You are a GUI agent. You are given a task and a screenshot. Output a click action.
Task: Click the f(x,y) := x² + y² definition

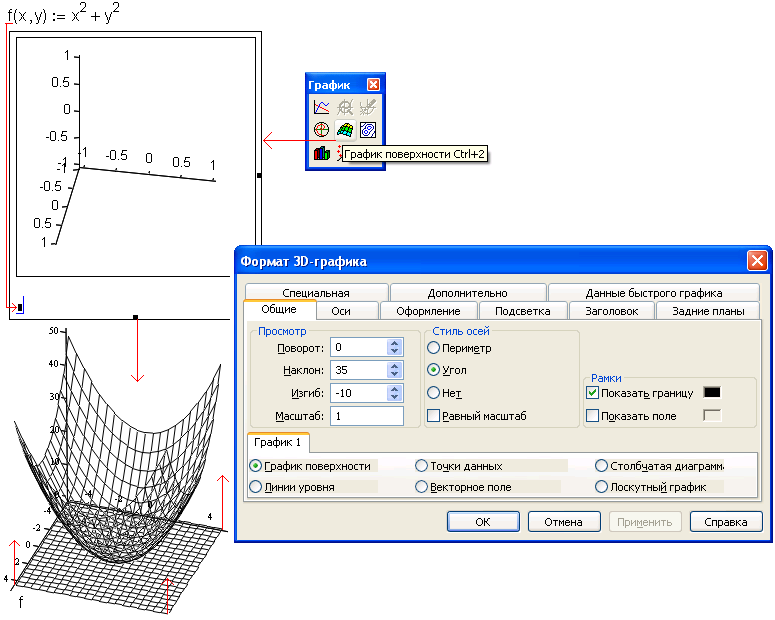point(63,14)
